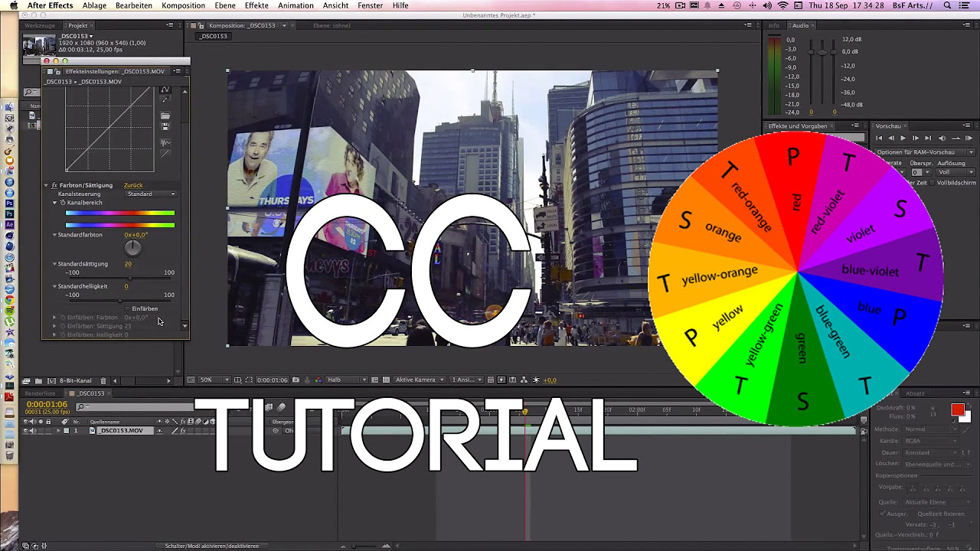
Task: Switch to the Info tab
Action: click(774, 25)
